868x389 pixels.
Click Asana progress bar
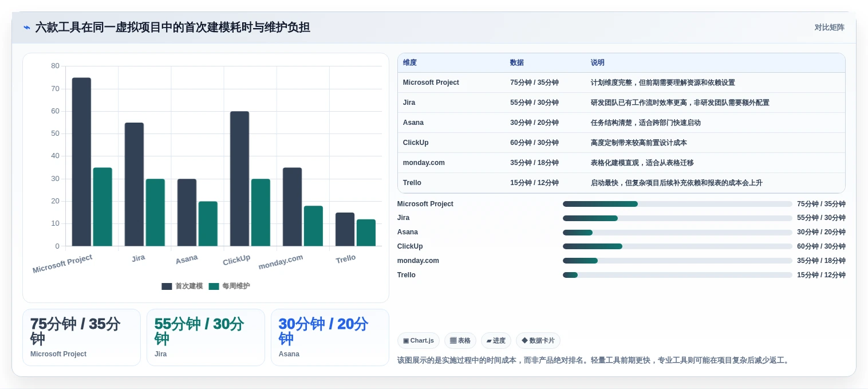tap(677, 232)
